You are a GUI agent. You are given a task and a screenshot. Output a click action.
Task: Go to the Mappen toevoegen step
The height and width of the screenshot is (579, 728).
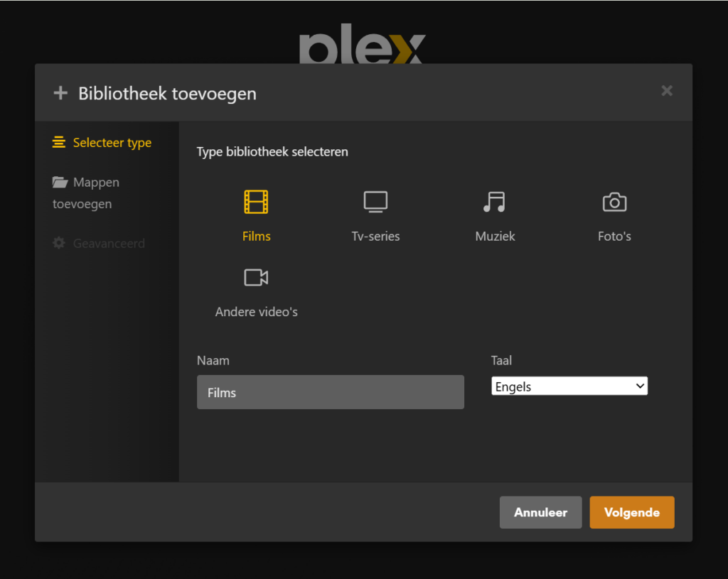click(x=96, y=183)
